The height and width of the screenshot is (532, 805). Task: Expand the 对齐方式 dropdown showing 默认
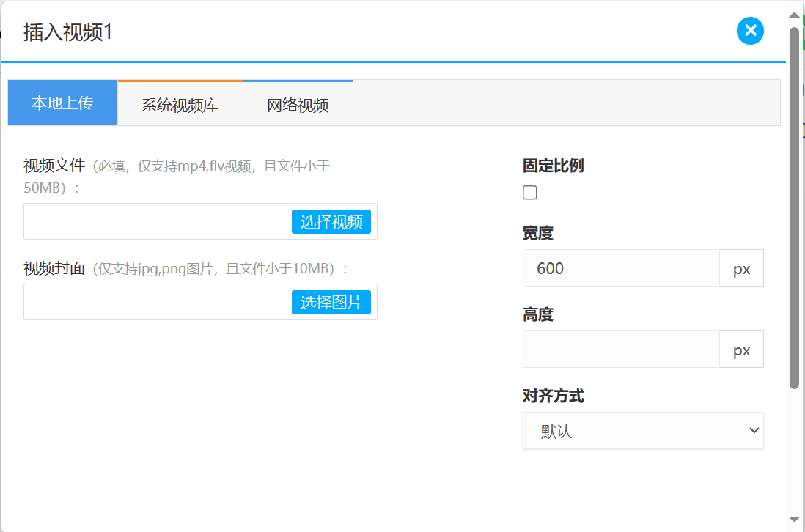point(643,431)
